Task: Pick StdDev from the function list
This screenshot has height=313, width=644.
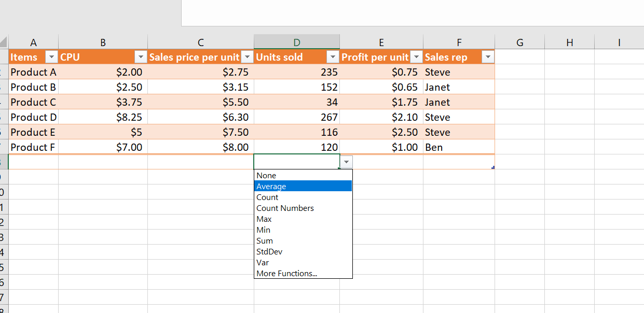Action: click(x=269, y=252)
